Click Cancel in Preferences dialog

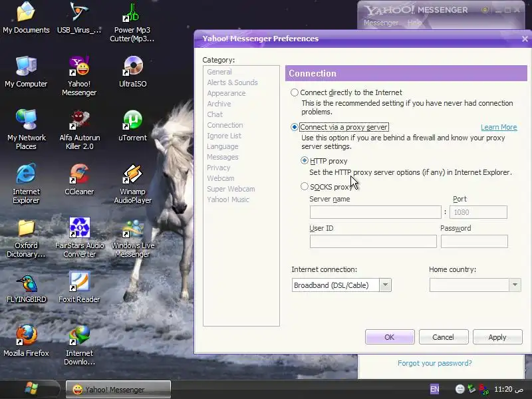tap(443, 337)
